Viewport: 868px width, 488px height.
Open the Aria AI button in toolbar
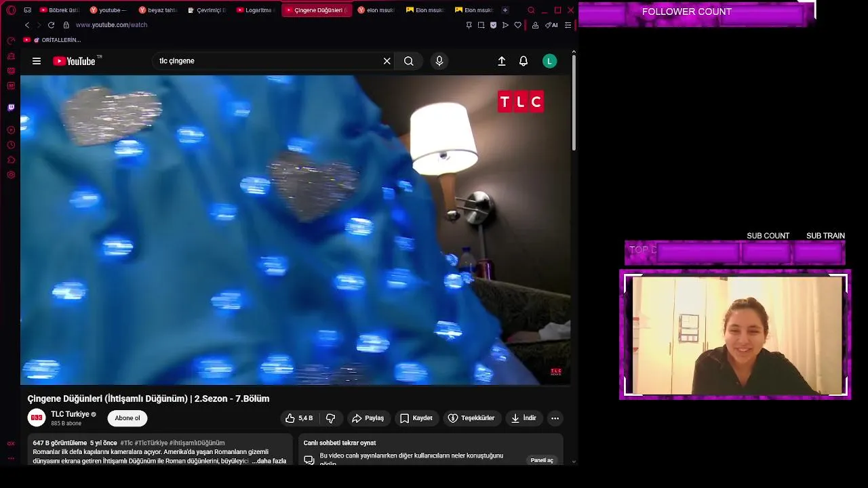point(551,25)
